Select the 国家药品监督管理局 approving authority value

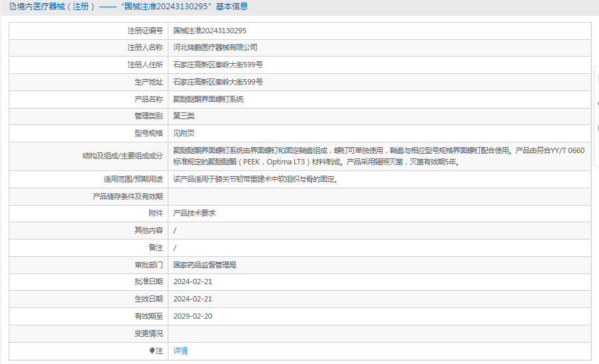205,265
